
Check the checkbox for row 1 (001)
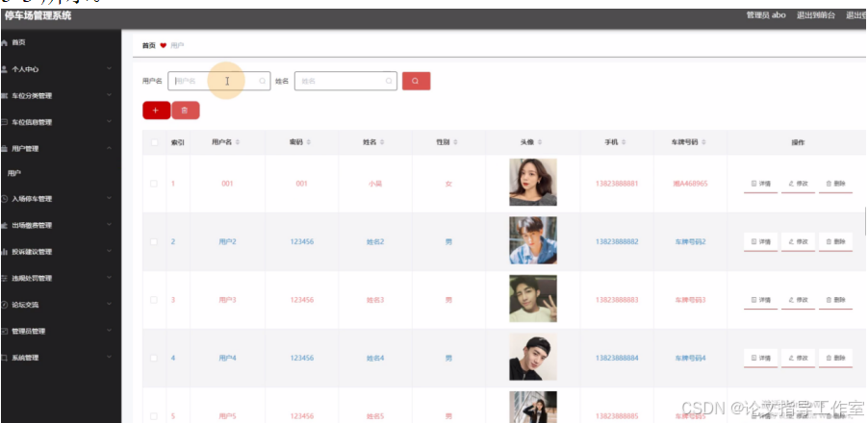coord(154,184)
